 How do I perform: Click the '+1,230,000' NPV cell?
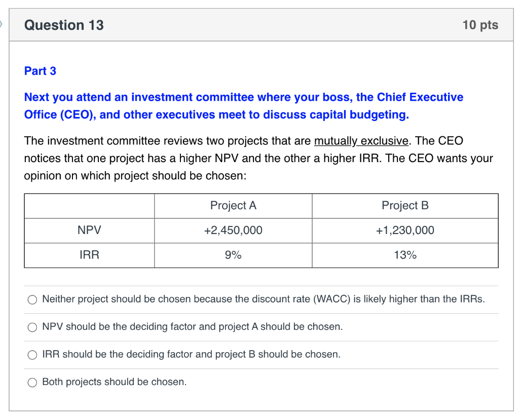tap(405, 231)
